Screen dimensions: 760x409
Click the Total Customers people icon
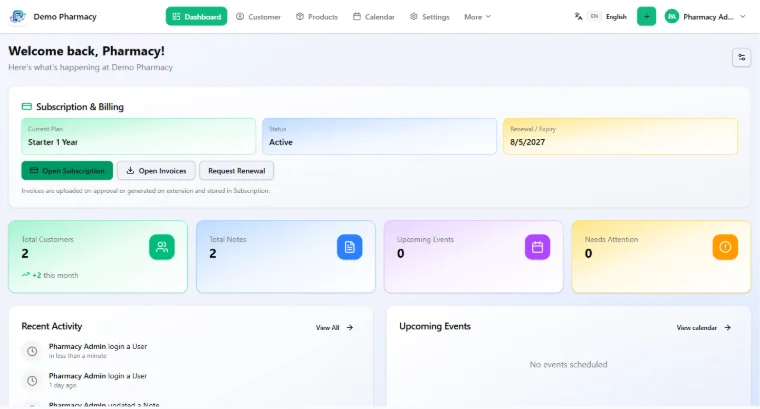[162, 247]
